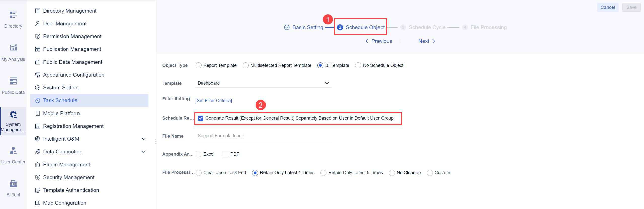Click the Cancel button
644x209 pixels.
click(608, 7)
